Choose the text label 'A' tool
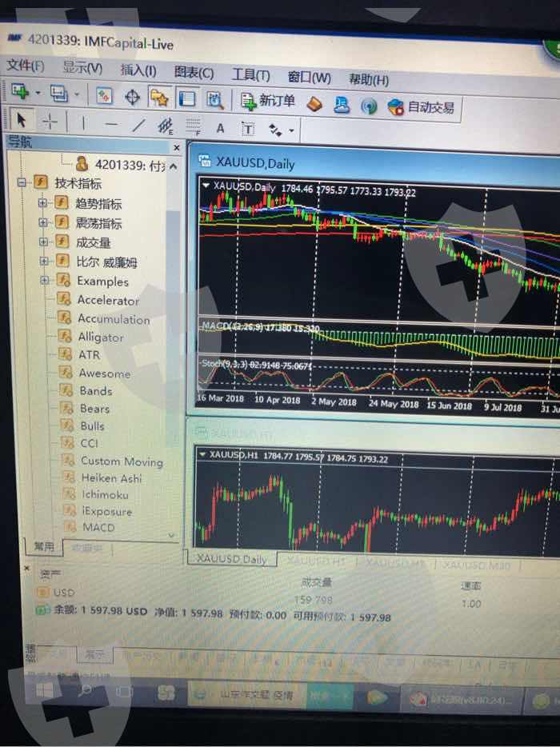The height and width of the screenshot is (747, 560). (220, 128)
